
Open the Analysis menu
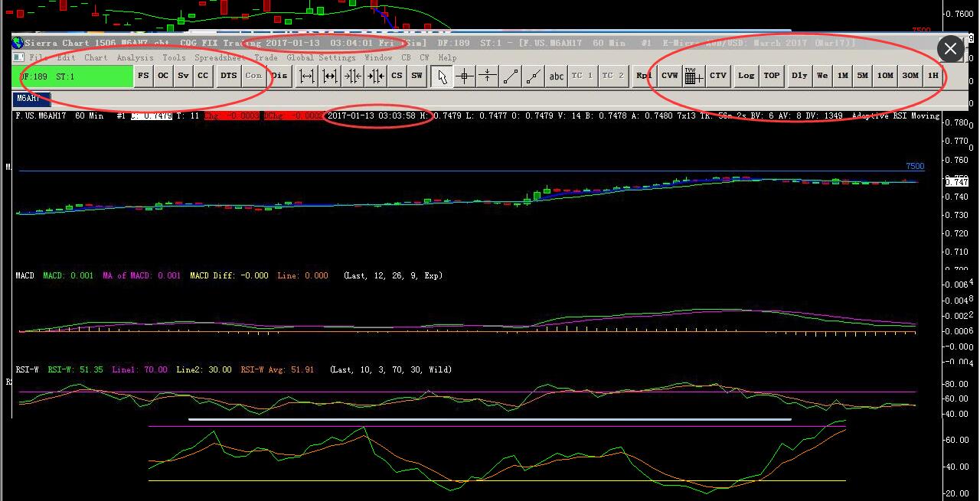[135, 57]
